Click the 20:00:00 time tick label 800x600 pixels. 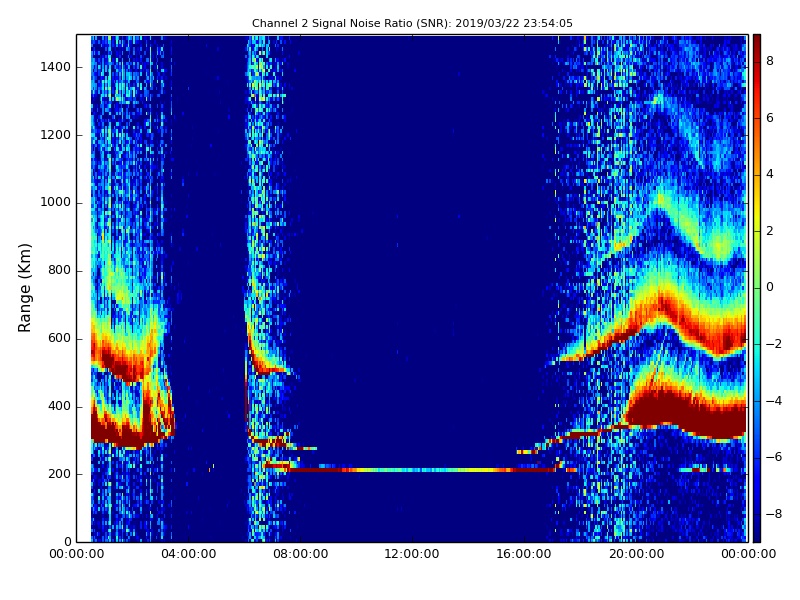pos(636,554)
